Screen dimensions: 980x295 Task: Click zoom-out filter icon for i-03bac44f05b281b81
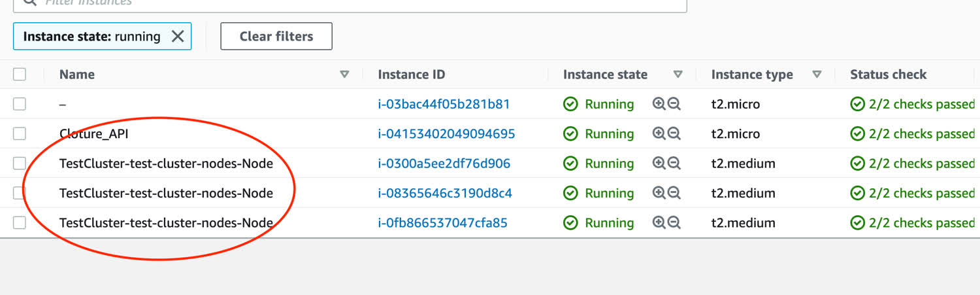674,104
